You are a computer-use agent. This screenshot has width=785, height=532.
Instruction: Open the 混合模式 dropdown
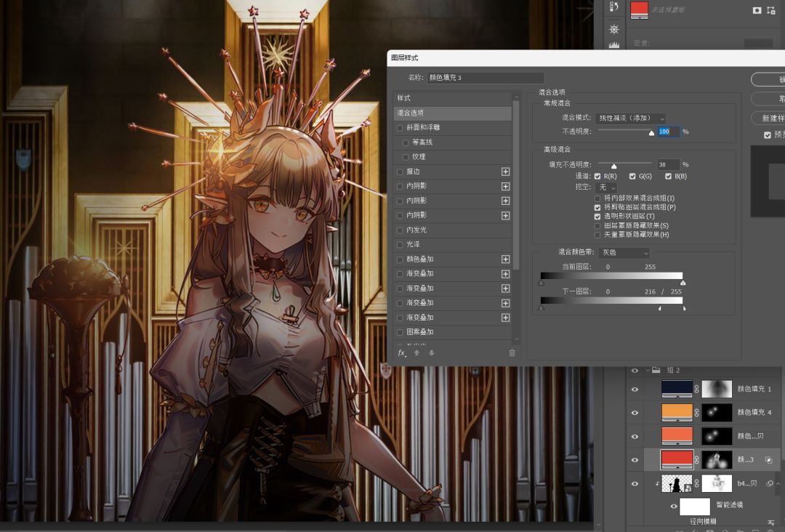click(x=630, y=118)
